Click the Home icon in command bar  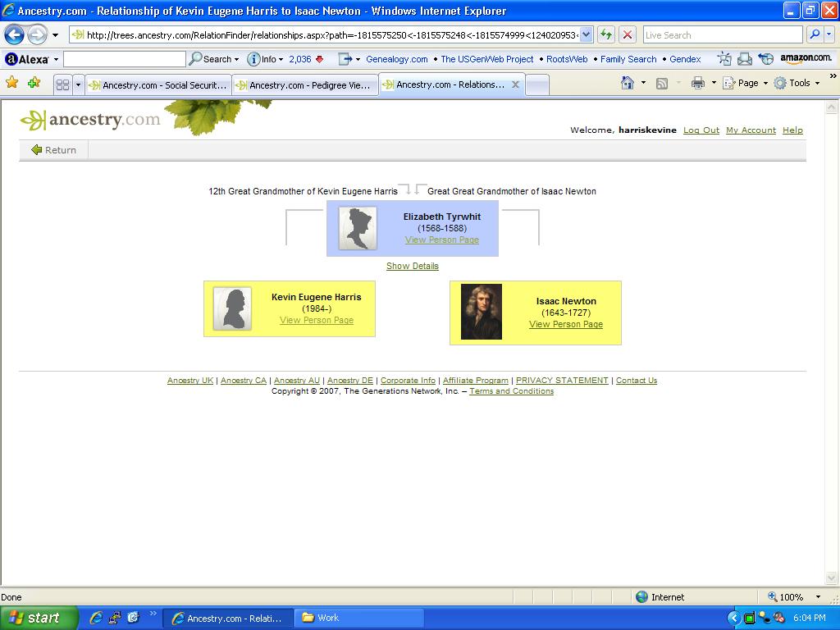click(x=628, y=83)
